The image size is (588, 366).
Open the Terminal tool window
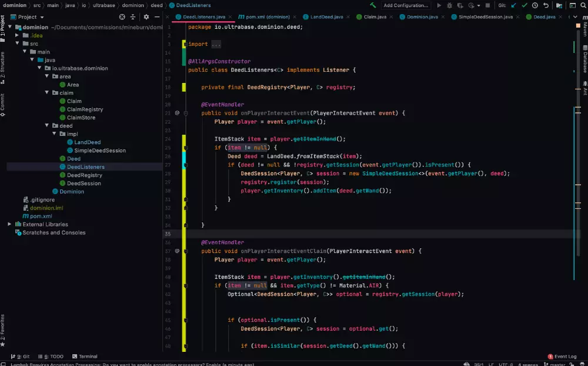(85, 357)
